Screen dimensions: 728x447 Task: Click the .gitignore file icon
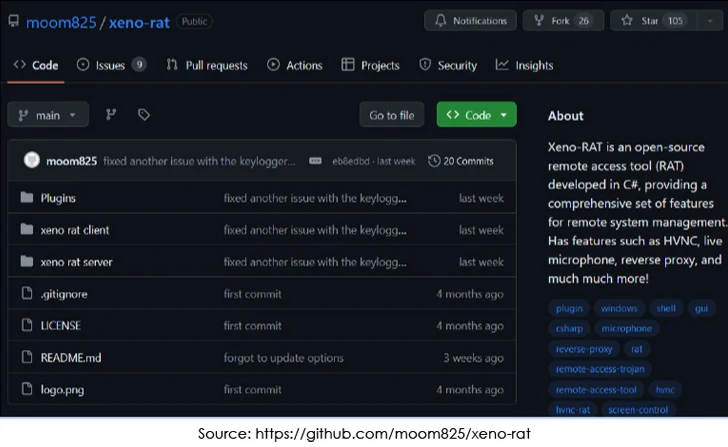point(27,293)
